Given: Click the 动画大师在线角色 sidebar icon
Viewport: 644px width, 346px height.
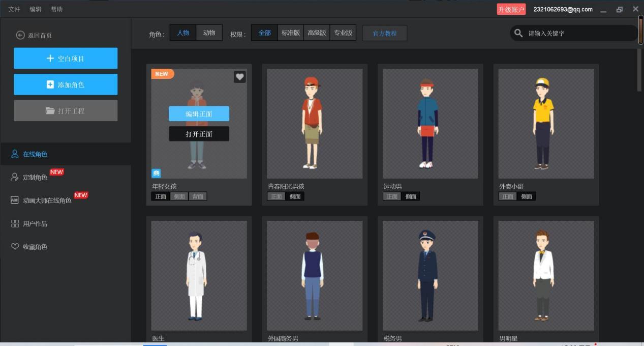Looking at the screenshot, I should click(x=15, y=200).
